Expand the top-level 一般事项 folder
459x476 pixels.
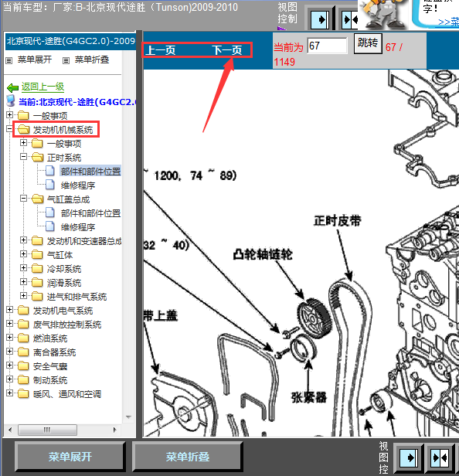9,114
